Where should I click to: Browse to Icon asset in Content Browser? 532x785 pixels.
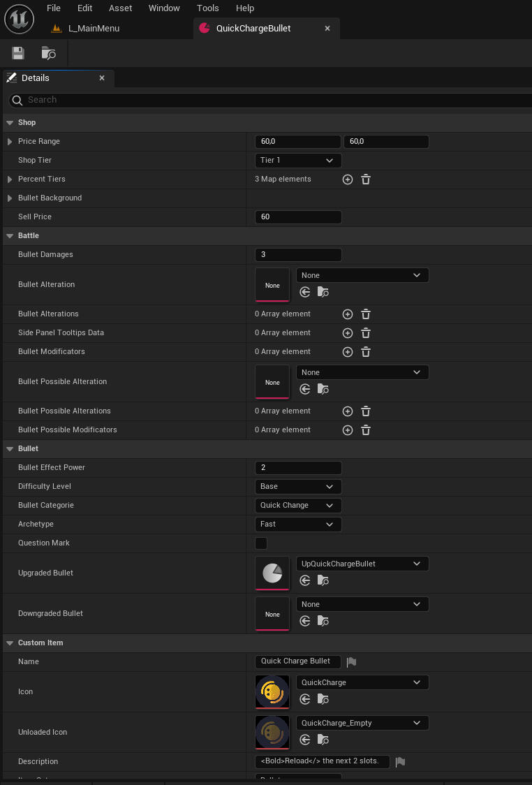[322, 699]
